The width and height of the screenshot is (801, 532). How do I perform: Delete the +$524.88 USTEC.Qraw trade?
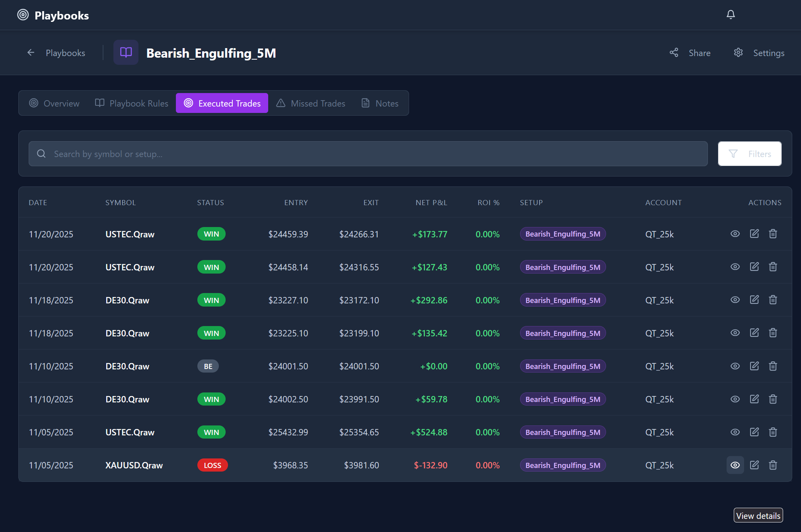pos(773,432)
